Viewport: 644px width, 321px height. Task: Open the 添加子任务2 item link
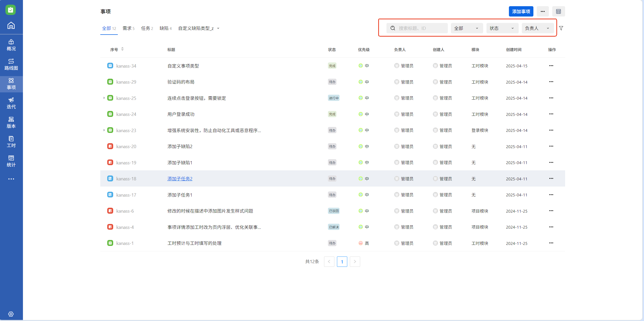180,179
